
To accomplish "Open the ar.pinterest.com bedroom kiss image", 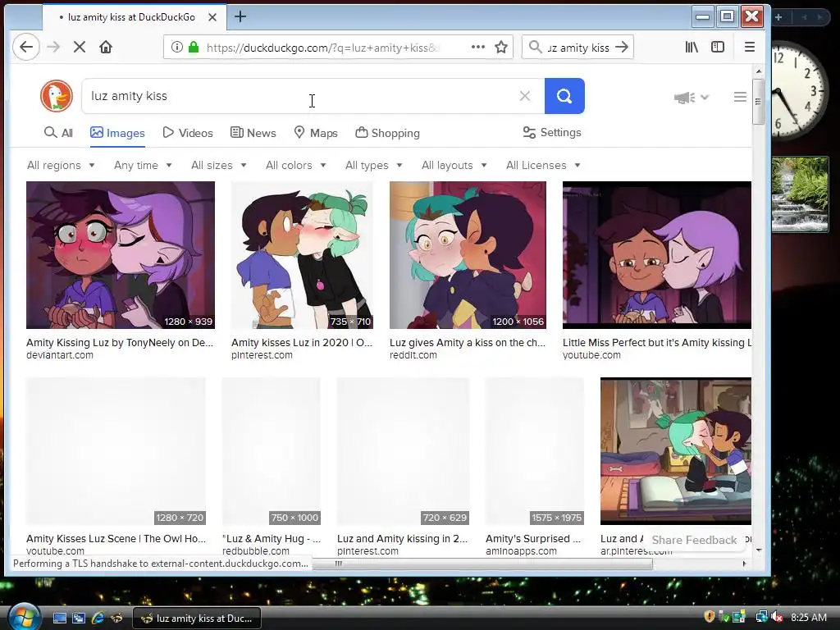I will click(676, 451).
